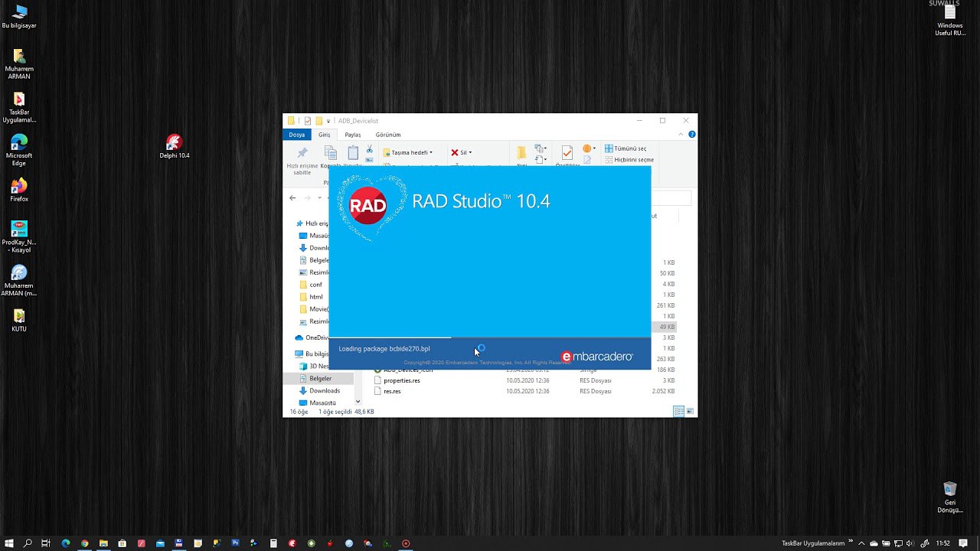Open taskbar search magnifier

(28, 543)
